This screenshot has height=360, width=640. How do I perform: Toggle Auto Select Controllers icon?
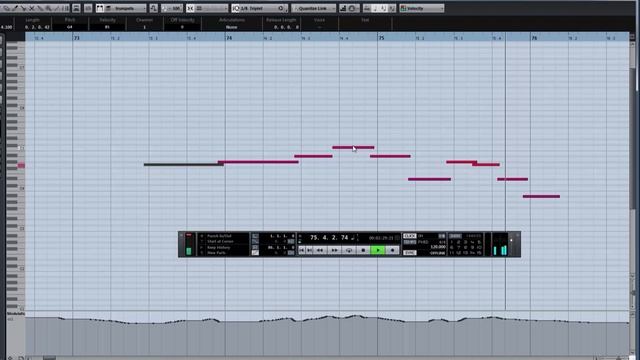click(x=153, y=8)
